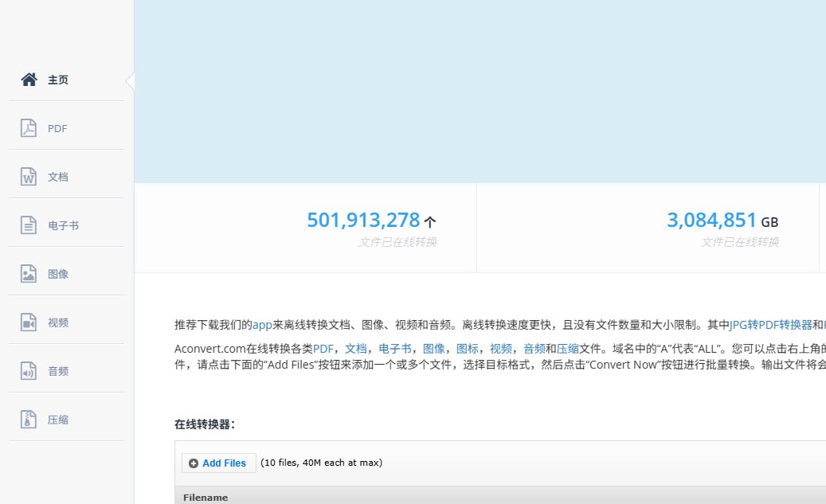Follow the "app" link in the recommendation text
The image size is (826, 504).
click(x=262, y=325)
